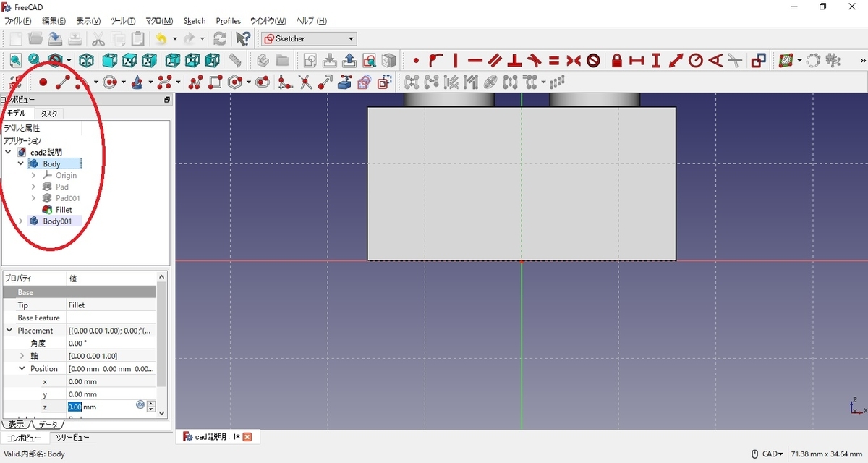Apply the Radius constraint circle icon

pos(695,60)
